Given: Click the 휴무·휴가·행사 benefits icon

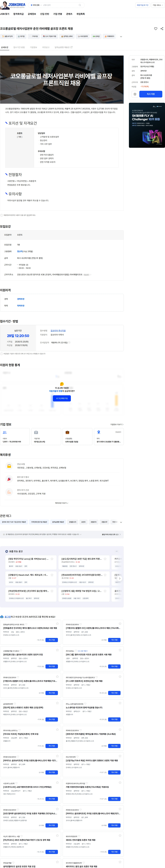Looking at the screenshot, I should click(x=9, y=479).
